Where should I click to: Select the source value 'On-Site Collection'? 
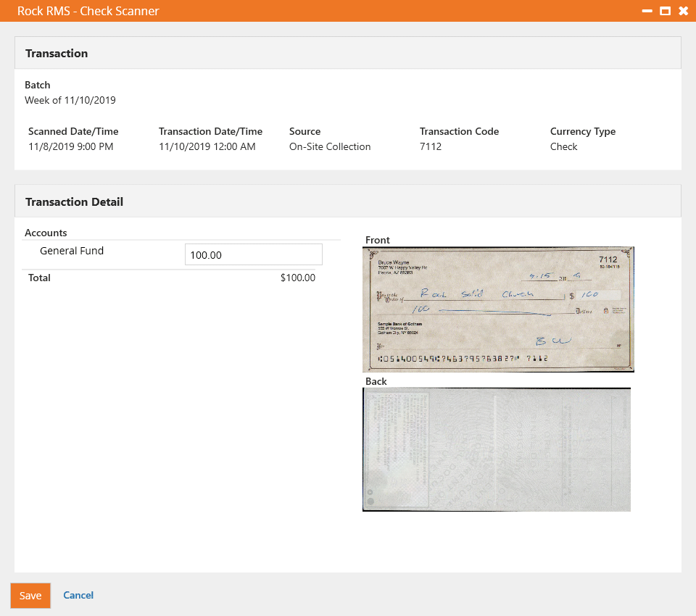click(x=330, y=146)
